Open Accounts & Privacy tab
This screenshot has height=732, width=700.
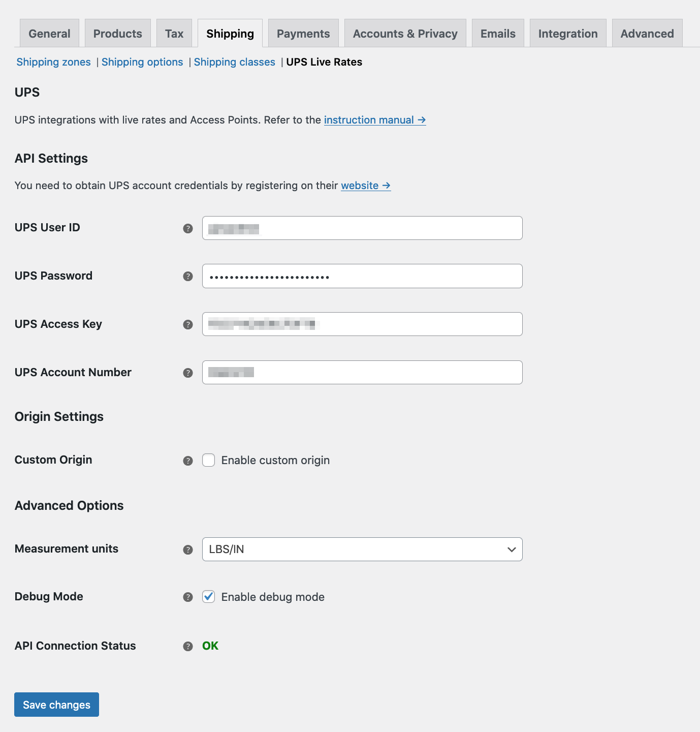coord(405,34)
